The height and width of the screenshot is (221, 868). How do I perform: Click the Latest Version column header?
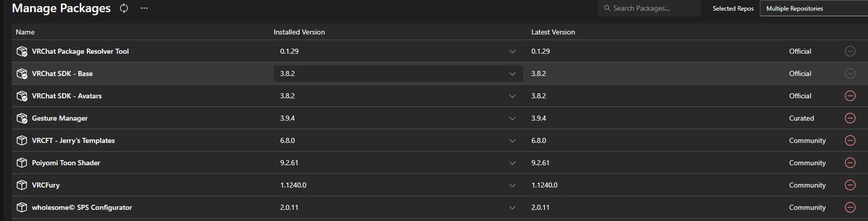click(553, 32)
